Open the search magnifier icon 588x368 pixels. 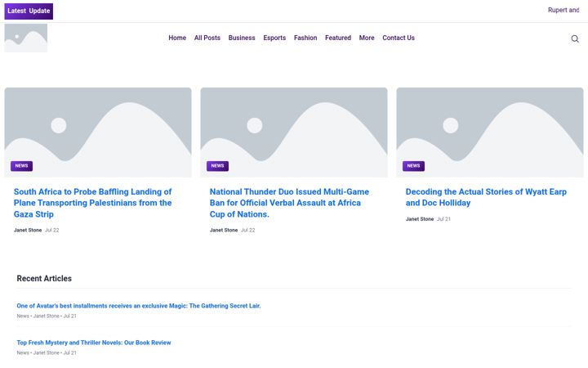coord(574,38)
